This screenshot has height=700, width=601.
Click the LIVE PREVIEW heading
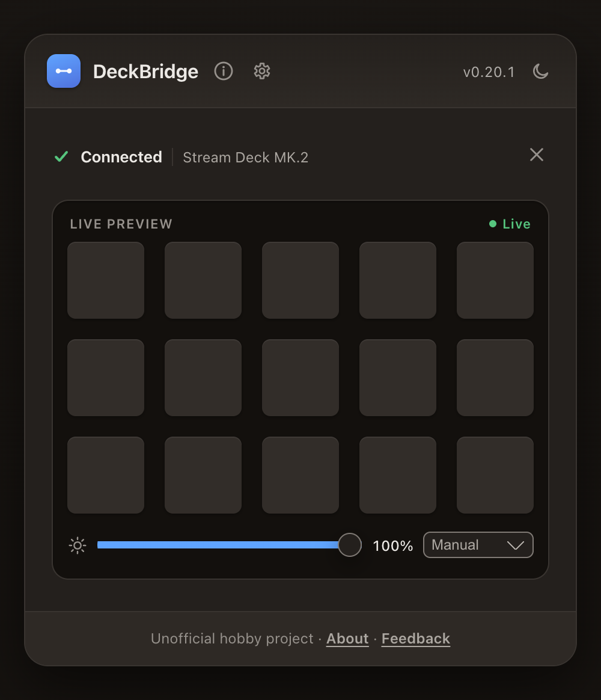(121, 224)
